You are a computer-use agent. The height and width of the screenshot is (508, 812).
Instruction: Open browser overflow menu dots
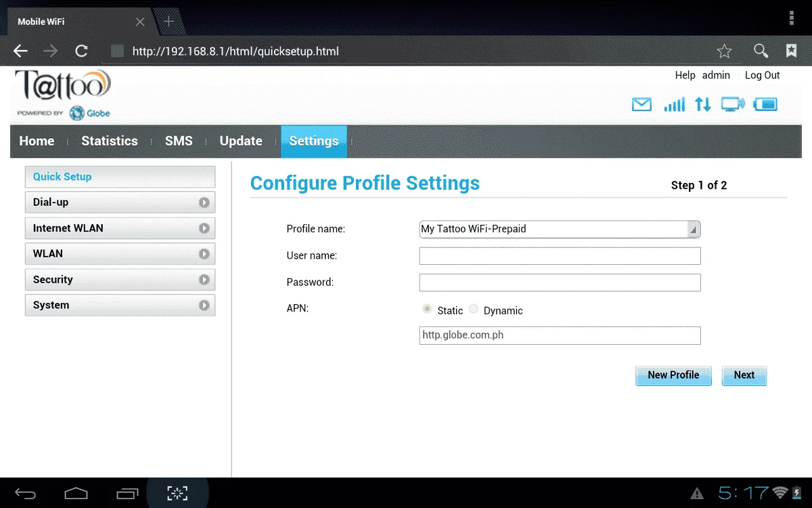coord(792,18)
